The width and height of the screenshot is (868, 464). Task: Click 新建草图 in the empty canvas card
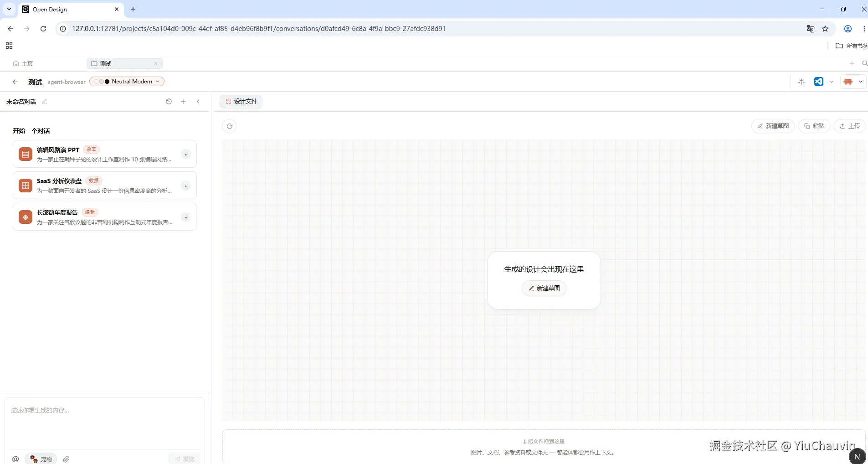click(x=544, y=288)
